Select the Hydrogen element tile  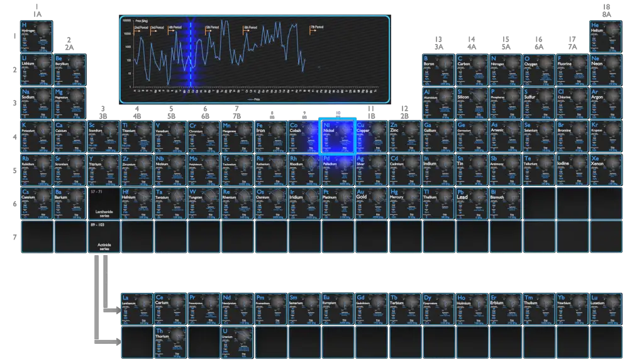[x=36, y=36]
